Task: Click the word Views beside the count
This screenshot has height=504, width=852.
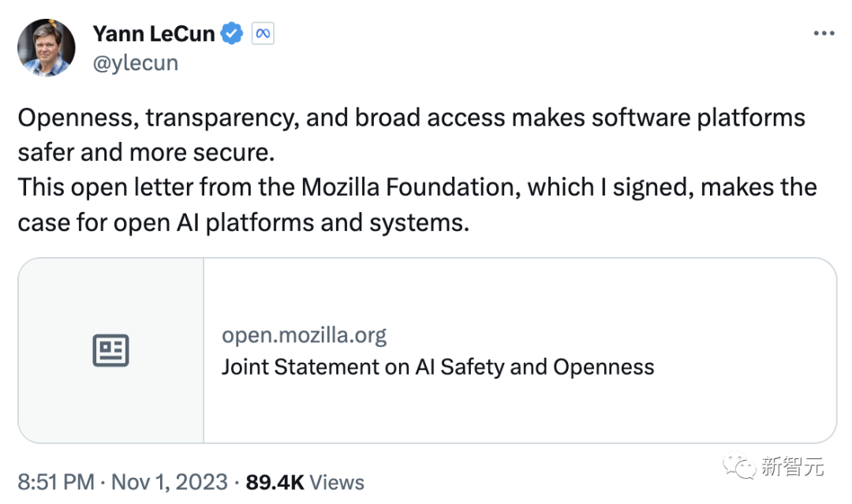Action: pos(337,482)
